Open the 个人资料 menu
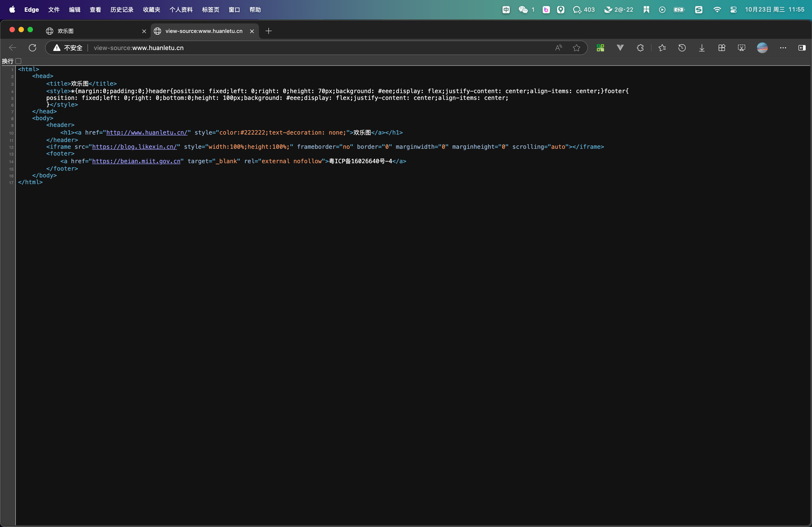The height and width of the screenshot is (527, 812). 181,9
